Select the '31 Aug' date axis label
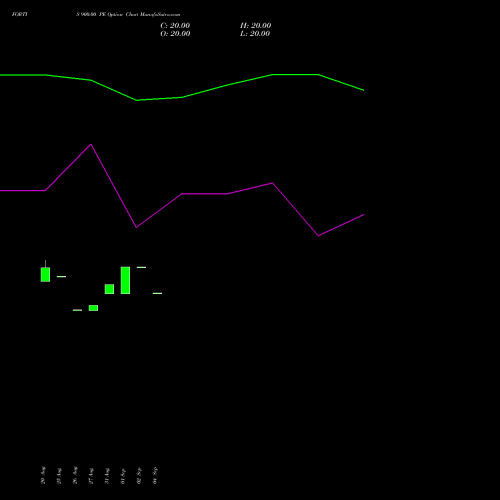 tap(107, 476)
